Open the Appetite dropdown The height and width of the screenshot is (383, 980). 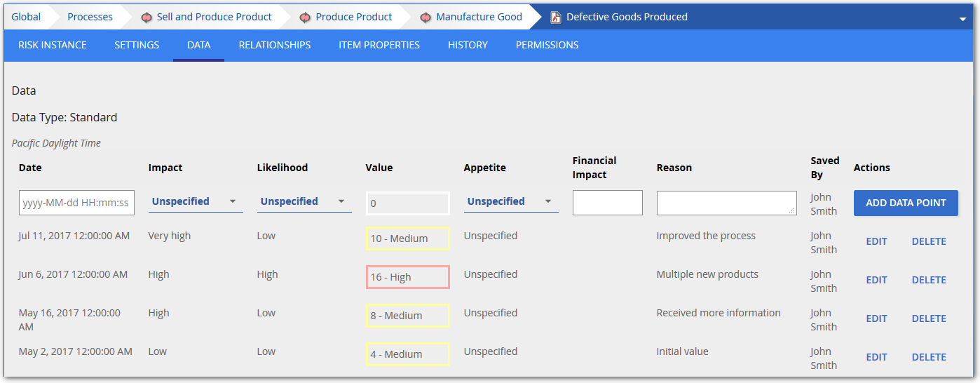pyautogui.click(x=510, y=202)
